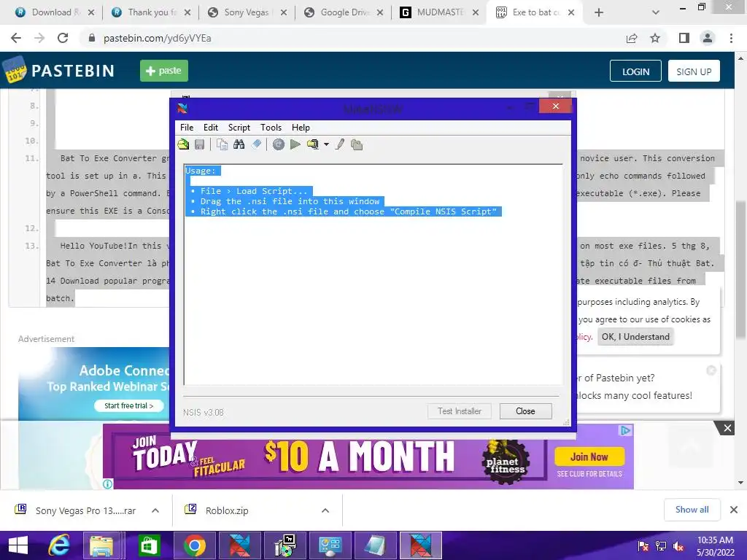Viewport: 747px width, 560px height.
Task: Click the Windows Start button
Action: click(18, 545)
